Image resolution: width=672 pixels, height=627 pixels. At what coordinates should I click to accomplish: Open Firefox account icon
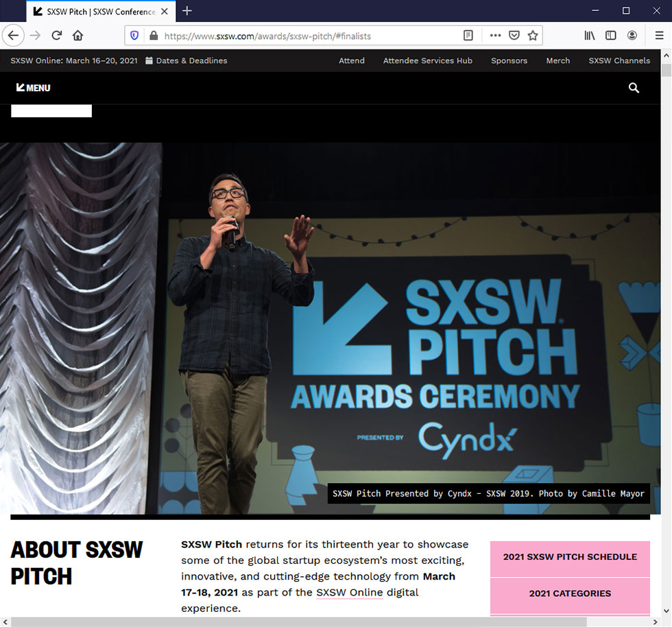pyautogui.click(x=632, y=36)
